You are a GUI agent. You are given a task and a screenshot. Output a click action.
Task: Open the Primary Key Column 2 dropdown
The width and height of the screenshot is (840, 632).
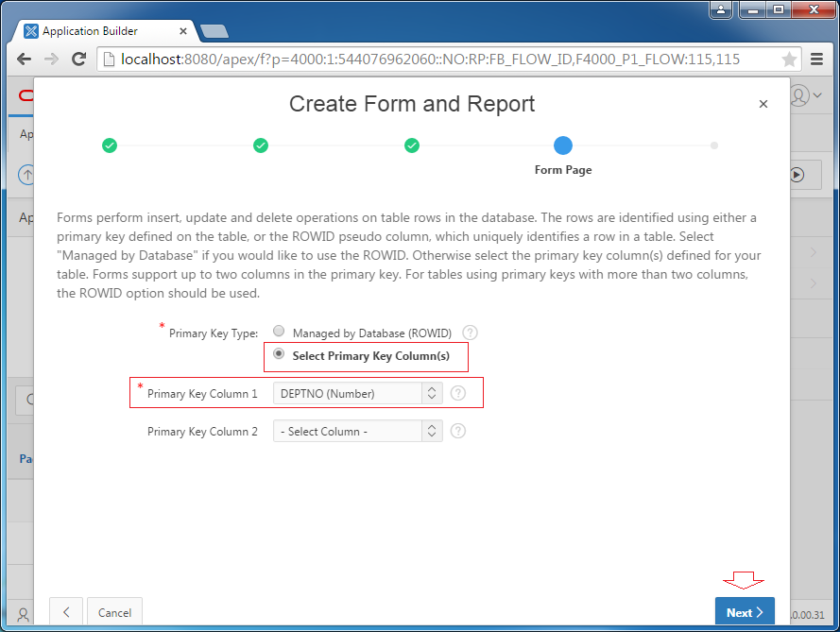click(357, 431)
